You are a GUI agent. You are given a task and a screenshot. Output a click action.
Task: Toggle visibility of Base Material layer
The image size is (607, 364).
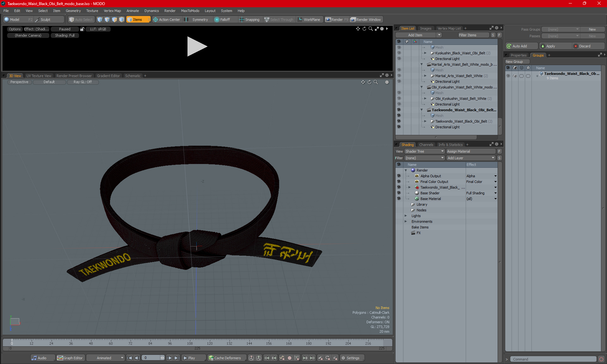click(x=399, y=199)
